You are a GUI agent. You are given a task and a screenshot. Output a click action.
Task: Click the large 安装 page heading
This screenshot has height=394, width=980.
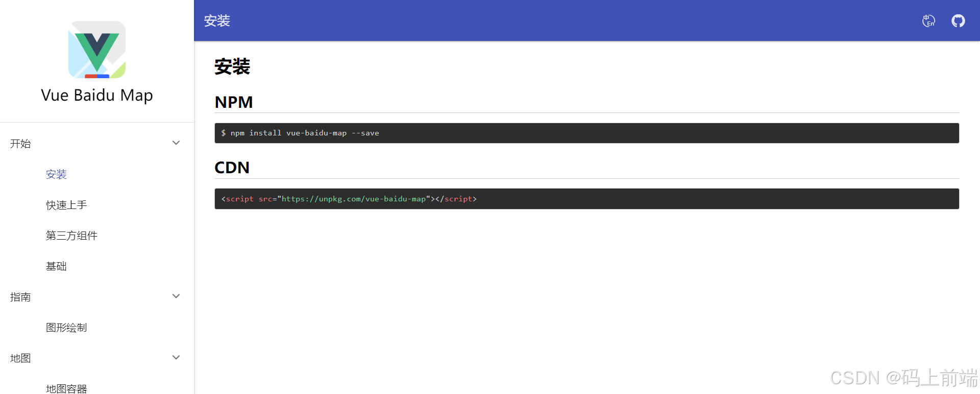tap(232, 66)
